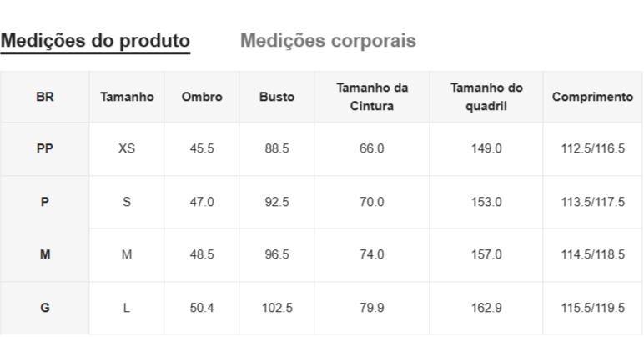Click the 45.5 shoulder value
Viewport: 644px width, 337px height.
(202, 148)
